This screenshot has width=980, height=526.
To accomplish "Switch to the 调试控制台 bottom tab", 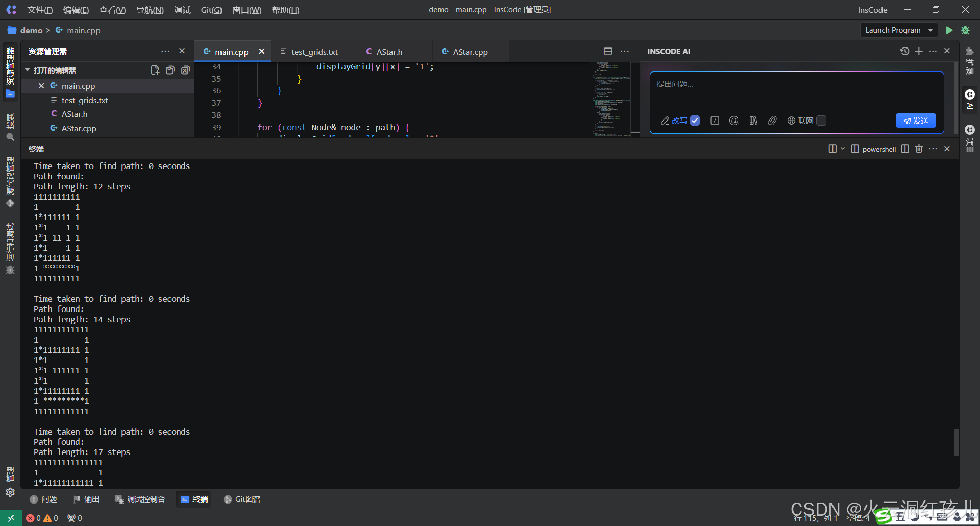I will point(140,499).
